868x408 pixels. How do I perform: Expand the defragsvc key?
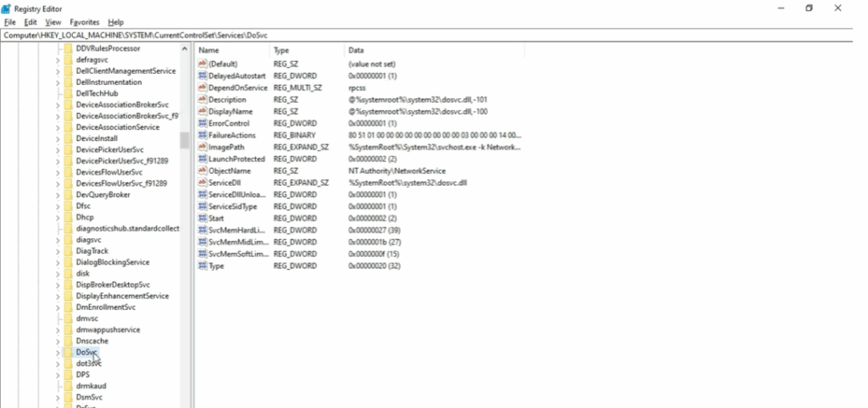coord(58,59)
